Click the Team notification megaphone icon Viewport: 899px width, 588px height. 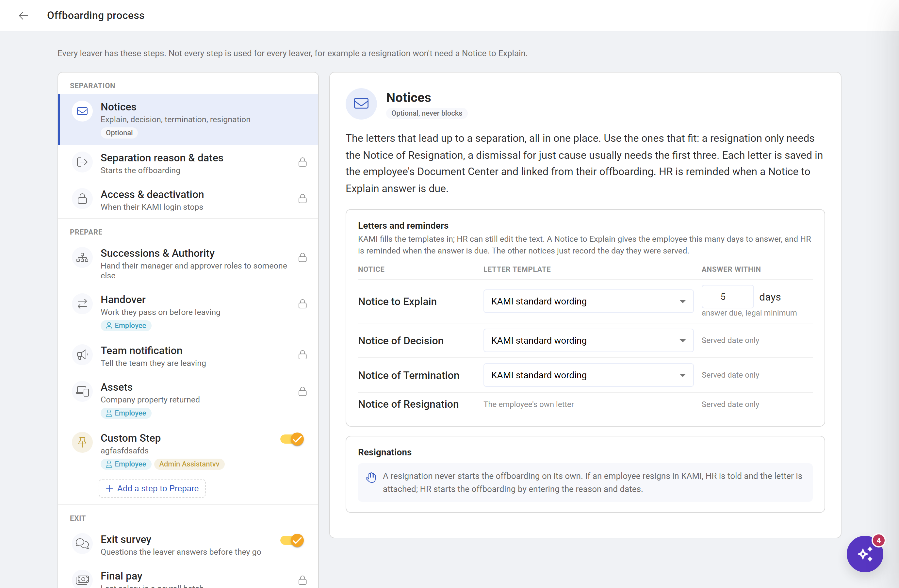[x=82, y=355]
